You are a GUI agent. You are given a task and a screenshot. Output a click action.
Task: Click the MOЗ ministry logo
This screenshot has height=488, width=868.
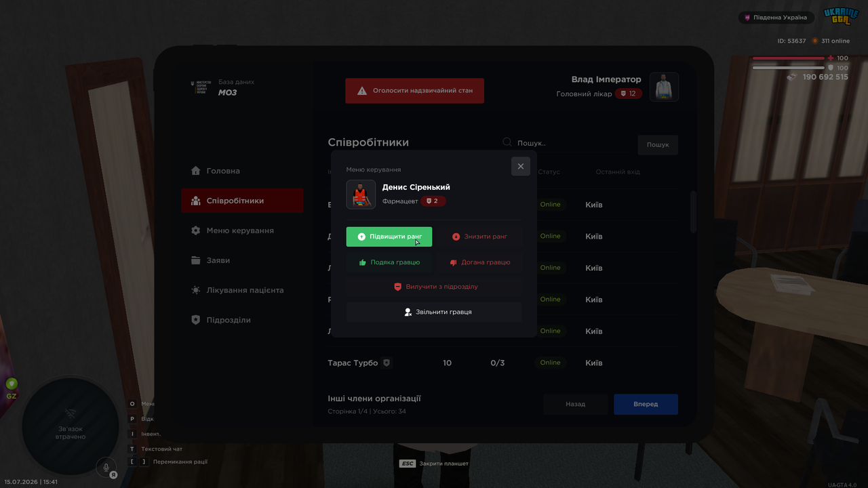click(x=201, y=87)
